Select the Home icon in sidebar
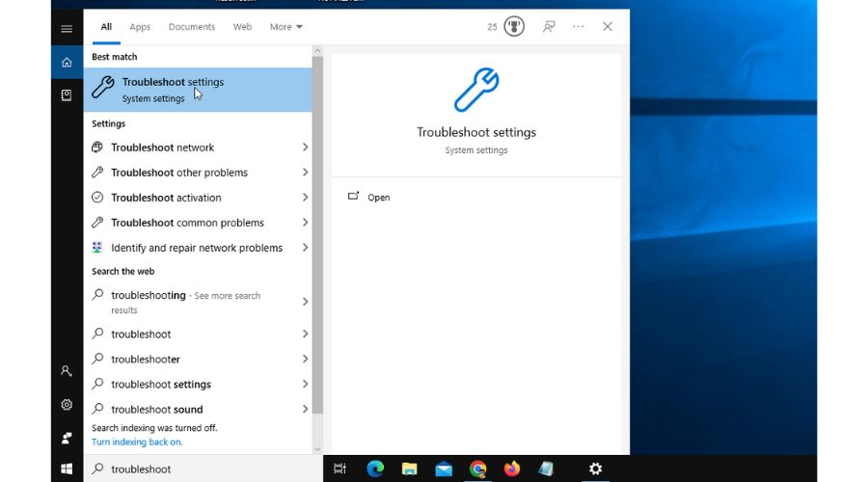 click(67, 63)
